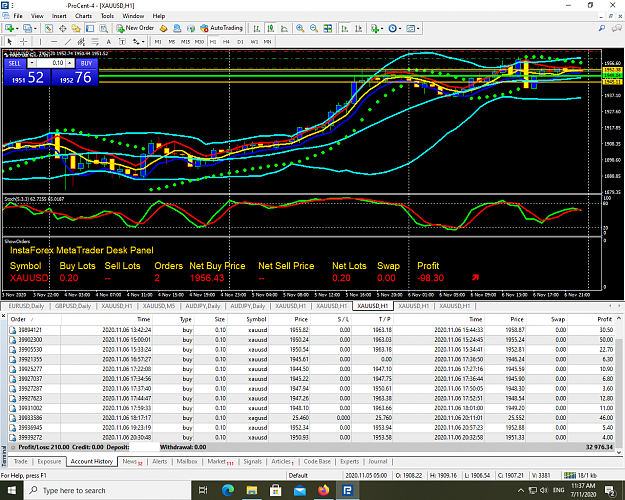Switch to XAUUSD,M5 chart tab
This screenshot has height=500, width=625.
(159, 306)
